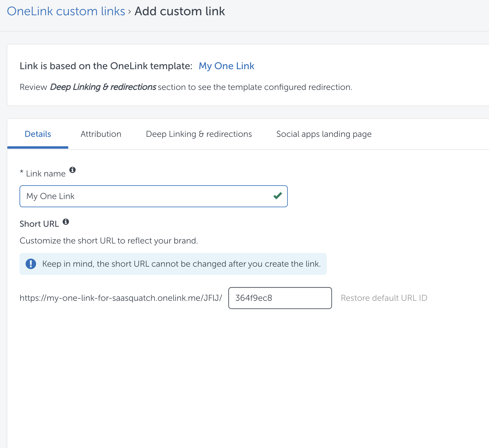Navigate back to OneLink custom links
489x448 pixels.
66,11
